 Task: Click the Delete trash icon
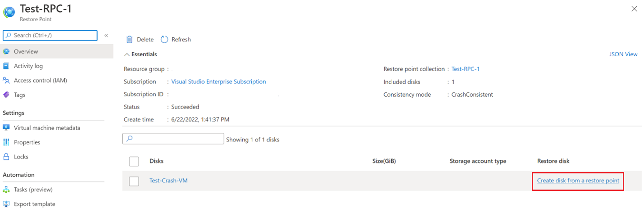tap(130, 40)
